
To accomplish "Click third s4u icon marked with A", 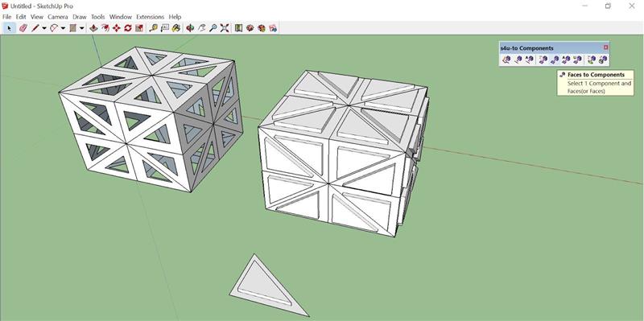I will [x=530, y=60].
